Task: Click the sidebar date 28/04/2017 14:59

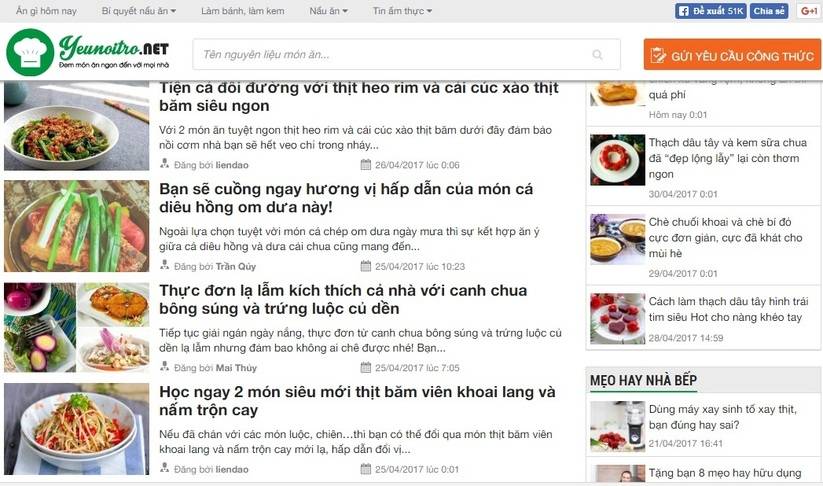Action: pyautogui.click(x=686, y=338)
